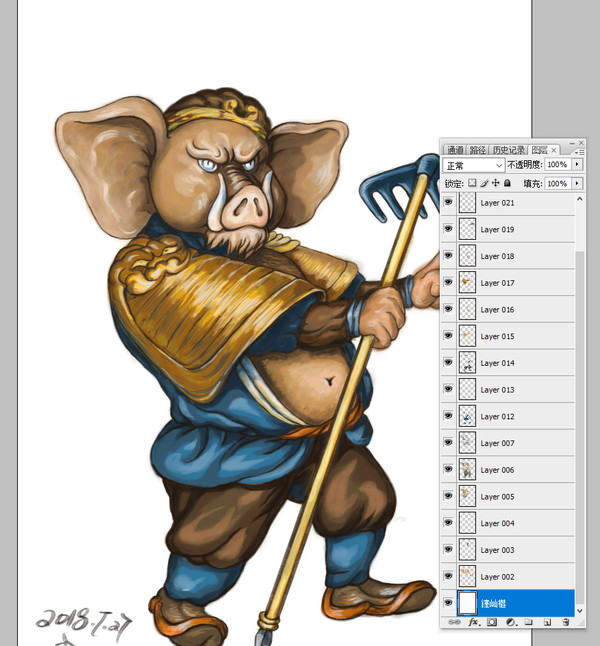Toggle the selected bottom layer's eye
This screenshot has width=600, height=646.
[448, 603]
